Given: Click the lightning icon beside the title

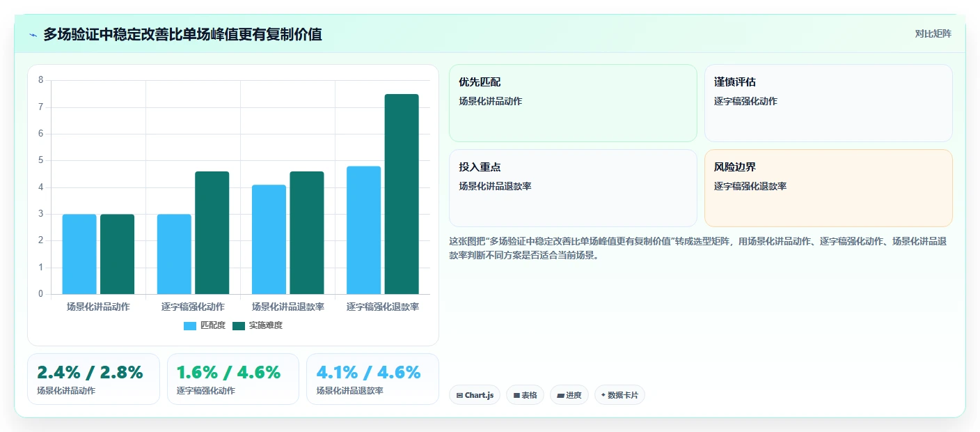Looking at the screenshot, I should [x=33, y=35].
